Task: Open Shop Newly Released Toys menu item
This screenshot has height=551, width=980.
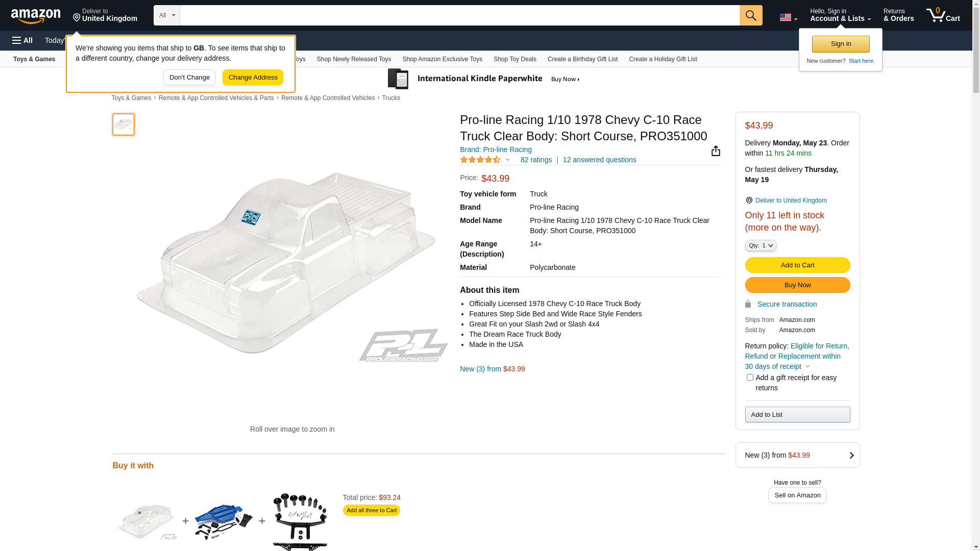Action: click(354, 59)
